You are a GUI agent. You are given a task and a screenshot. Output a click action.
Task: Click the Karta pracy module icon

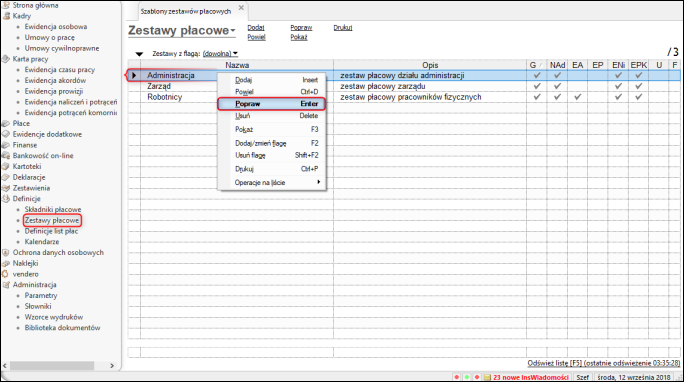point(6,59)
